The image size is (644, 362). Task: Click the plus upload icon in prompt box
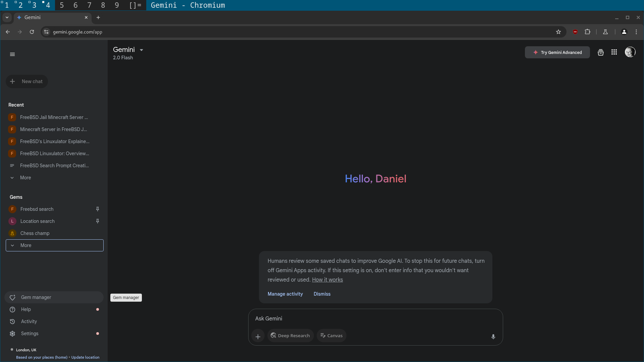coord(258,337)
